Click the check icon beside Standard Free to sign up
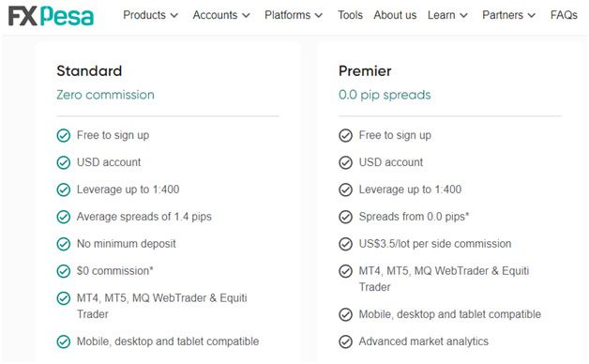This screenshot has height=364, width=589. coord(64,135)
